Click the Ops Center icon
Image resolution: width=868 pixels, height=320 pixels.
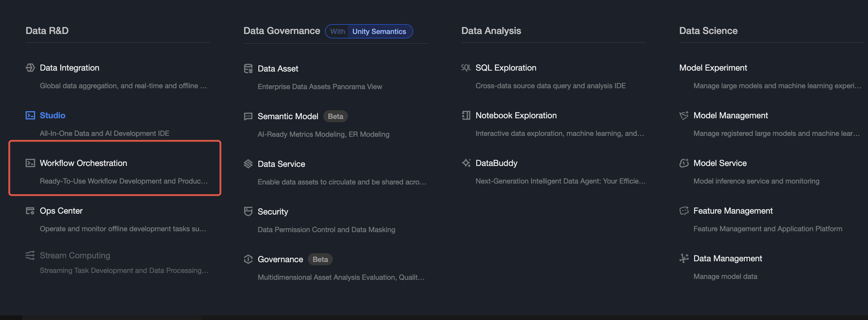(30, 211)
